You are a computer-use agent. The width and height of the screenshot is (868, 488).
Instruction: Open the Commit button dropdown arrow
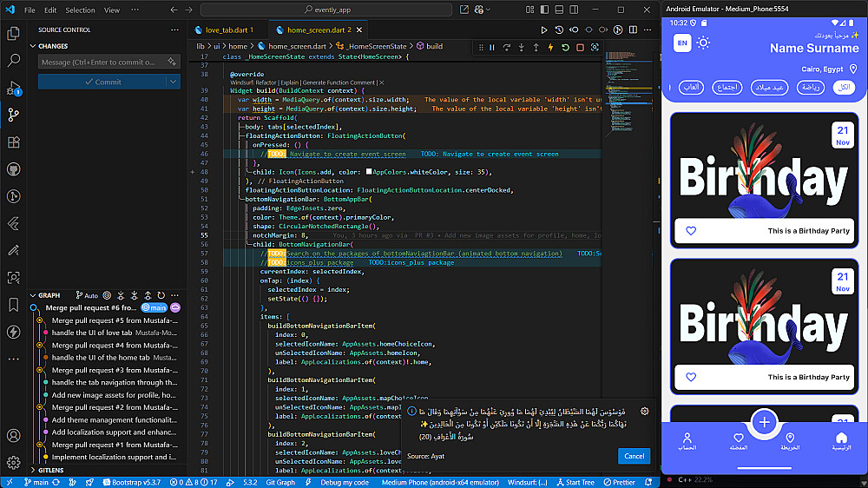(174, 82)
